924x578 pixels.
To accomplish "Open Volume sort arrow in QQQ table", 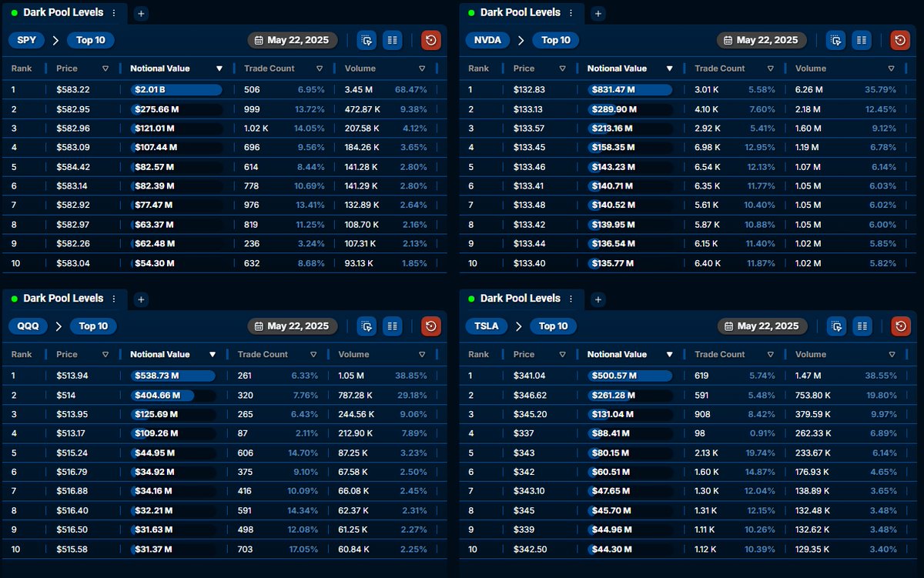I will pos(422,355).
